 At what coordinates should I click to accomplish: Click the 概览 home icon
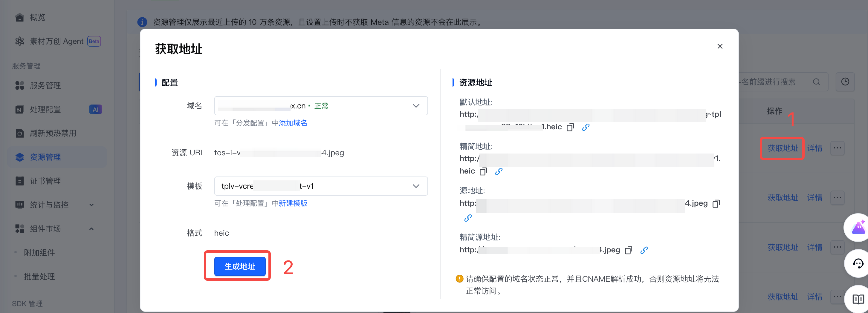[x=19, y=17]
